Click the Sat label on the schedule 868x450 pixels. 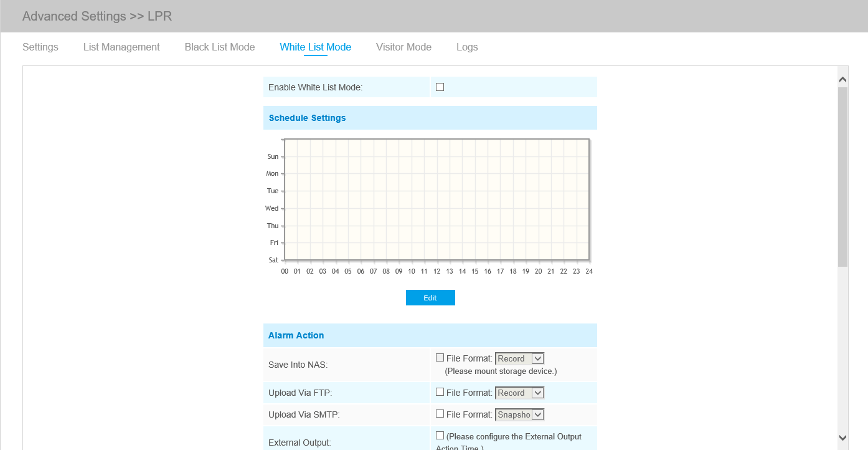click(x=273, y=260)
